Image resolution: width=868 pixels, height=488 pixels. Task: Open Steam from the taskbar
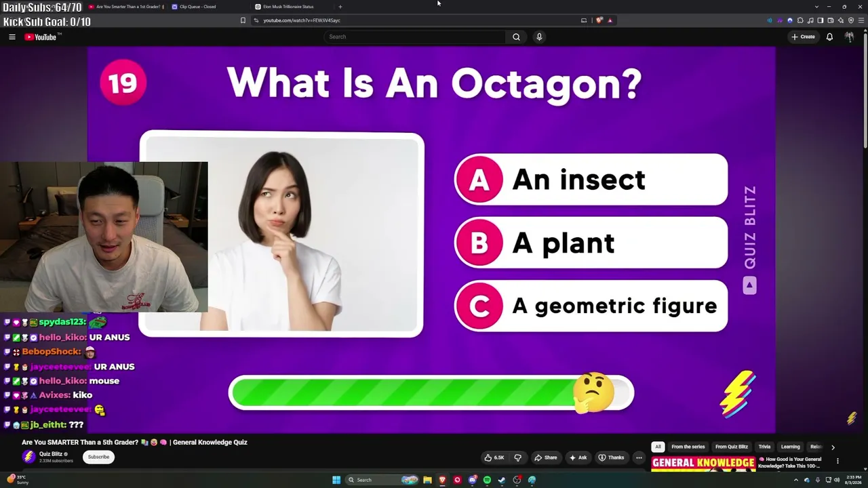tap(502, 480)
